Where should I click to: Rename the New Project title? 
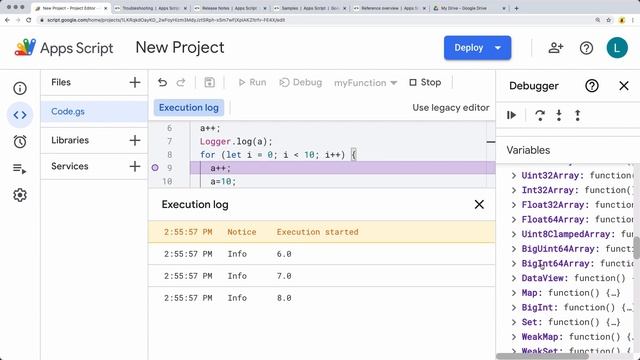pyautogui.click(x=180, y=47)
